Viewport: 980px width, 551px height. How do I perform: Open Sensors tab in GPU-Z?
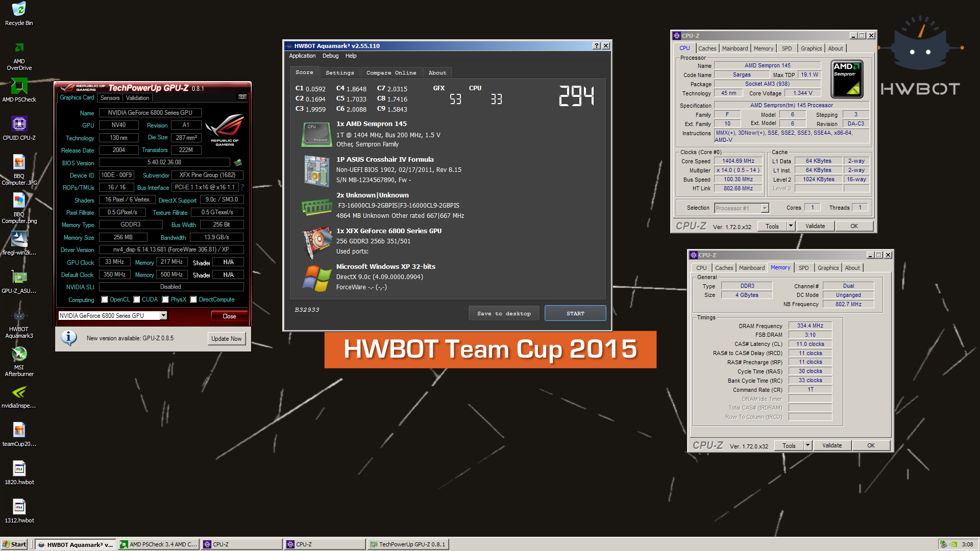point(110,98)
